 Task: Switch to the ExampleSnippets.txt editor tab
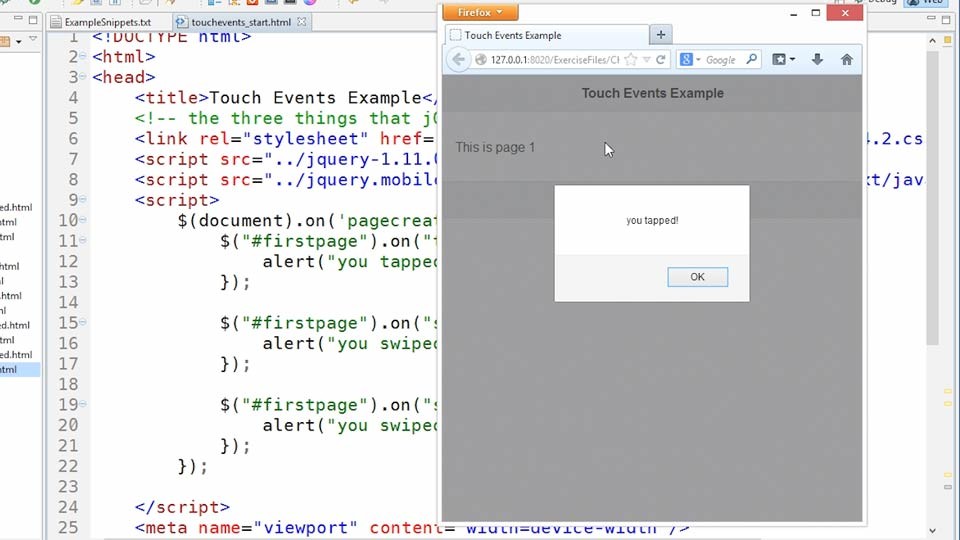pos(108,22)
